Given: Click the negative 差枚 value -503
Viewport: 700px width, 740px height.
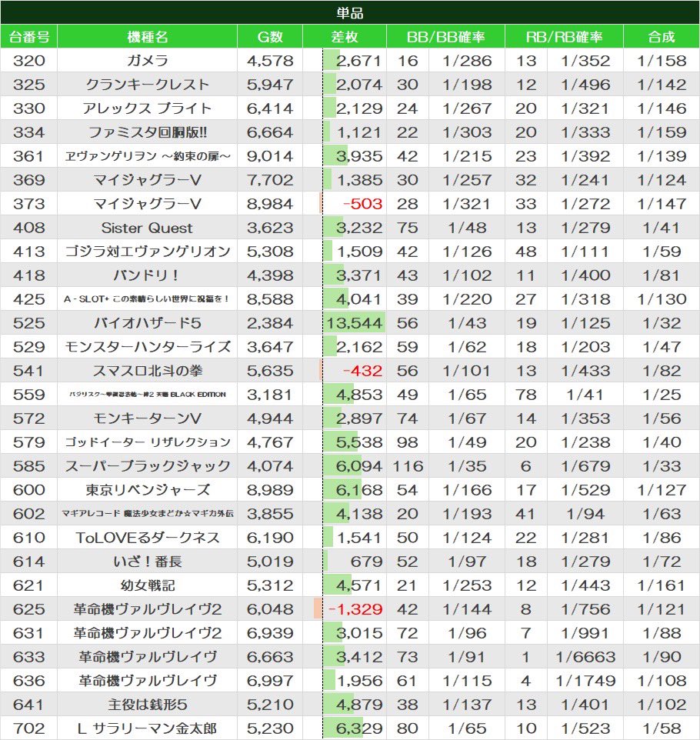Looking at the screenshot, I should coord(362,203).
